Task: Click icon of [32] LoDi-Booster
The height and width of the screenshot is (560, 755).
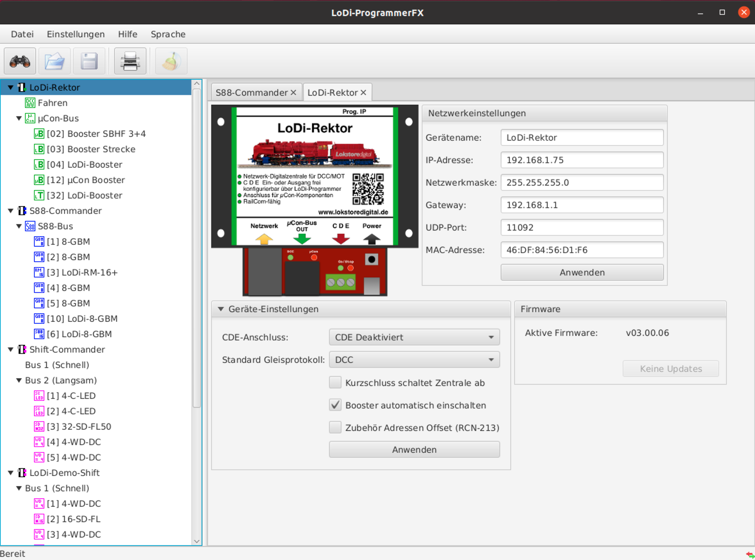Action: [39, 195]
